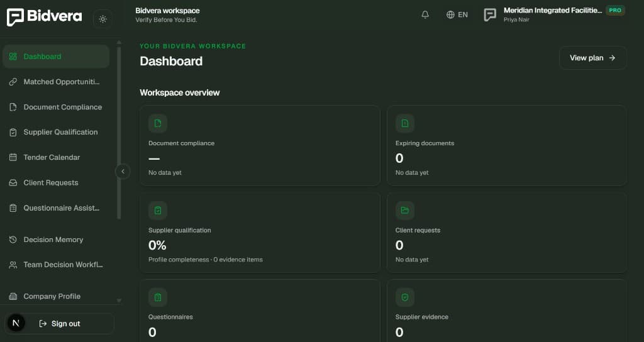The width and height of the screenshot is (644, 342).
Task: Open the Document compliance overview card
Action: coord(260,145)
